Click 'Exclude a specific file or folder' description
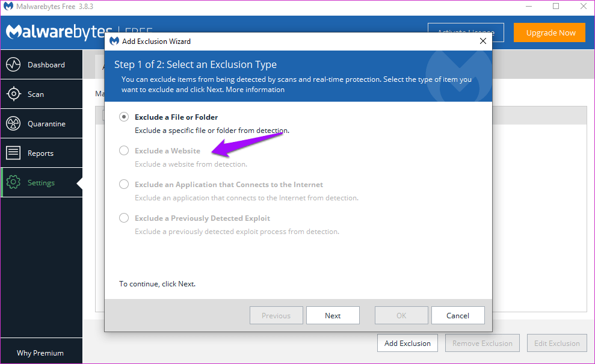The image size is (595, 364). coord(212,130)
